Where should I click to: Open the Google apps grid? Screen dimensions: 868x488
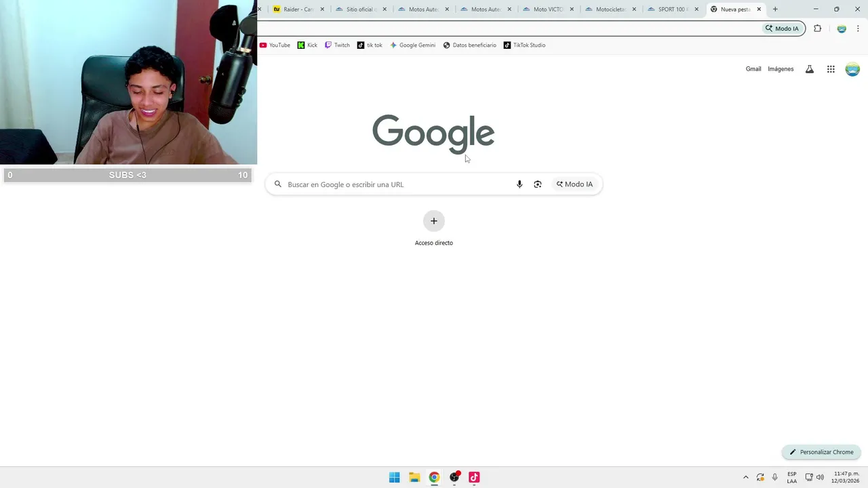[831, 69]
